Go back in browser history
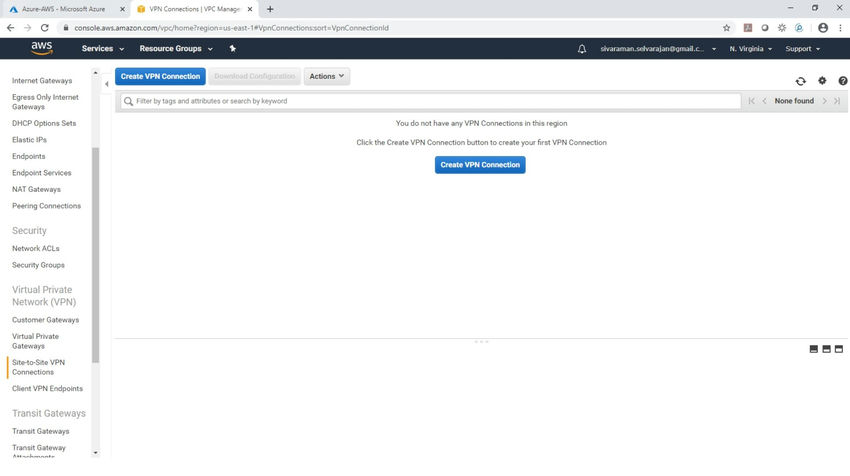The image size is (850, 476). pyautogui.click(x=10, y=28)
